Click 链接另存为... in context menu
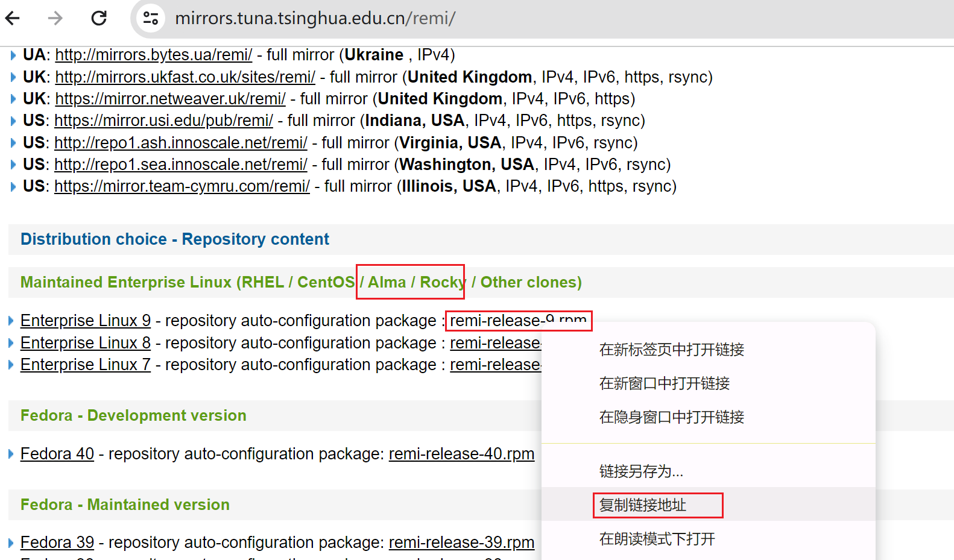 click(641, 471)
